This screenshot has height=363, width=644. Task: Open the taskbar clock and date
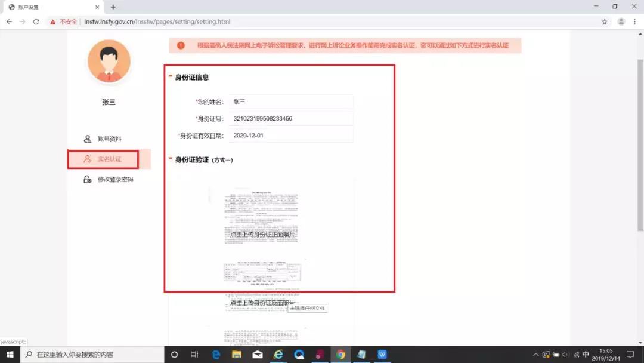point(606,355)
